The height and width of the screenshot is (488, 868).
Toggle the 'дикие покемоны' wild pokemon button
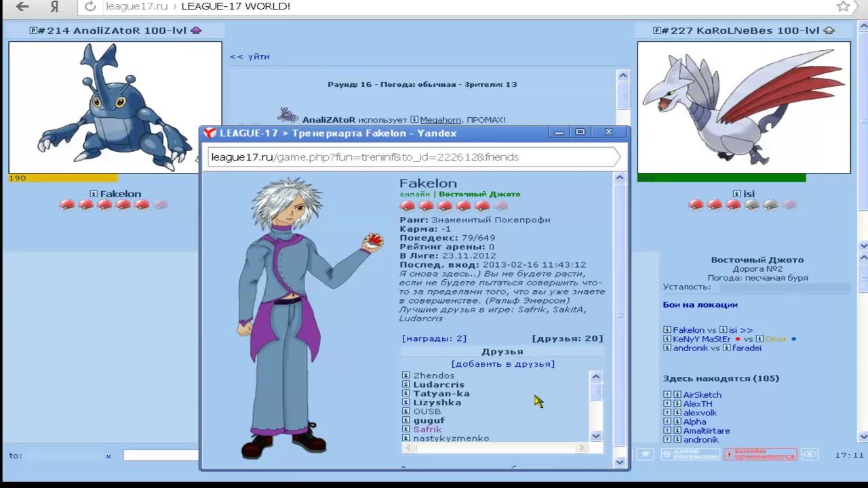coord(689,454)
